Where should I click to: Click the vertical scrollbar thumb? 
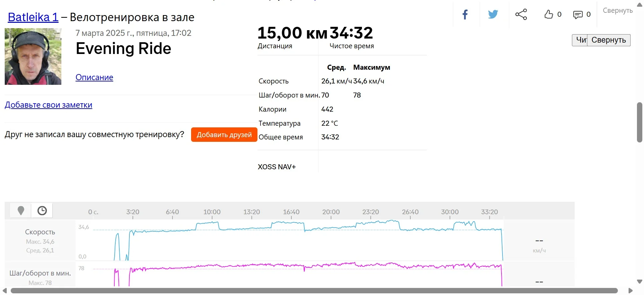(640, 122)
